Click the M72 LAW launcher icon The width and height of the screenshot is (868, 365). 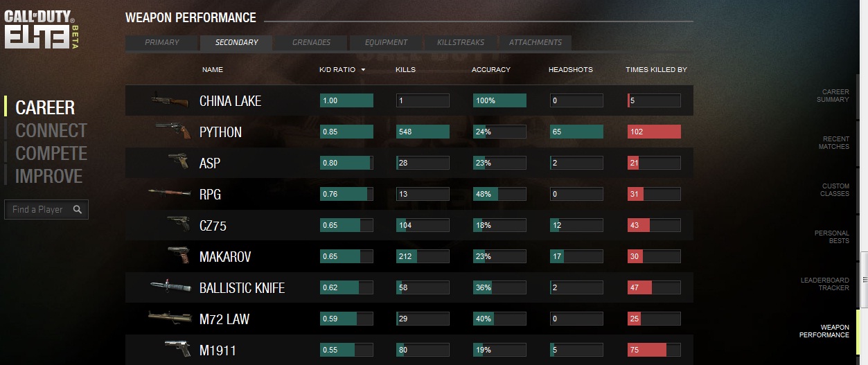pos(169,318)
